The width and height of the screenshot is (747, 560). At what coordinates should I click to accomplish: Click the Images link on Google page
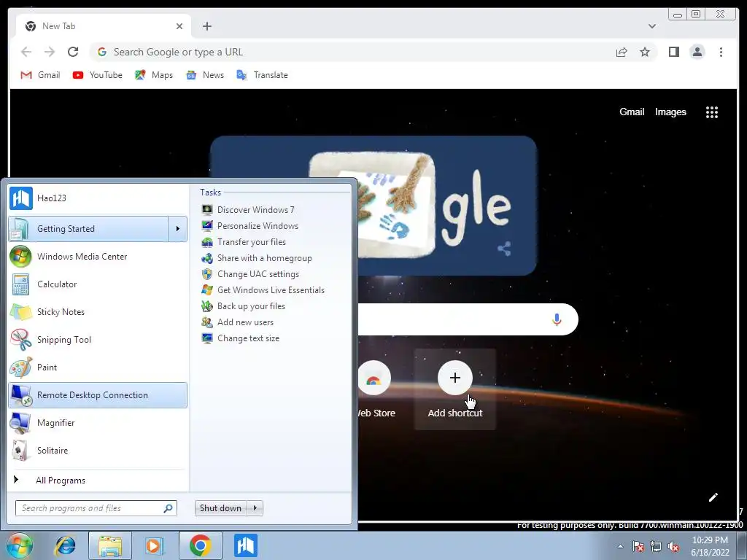(x=670, y=112)
